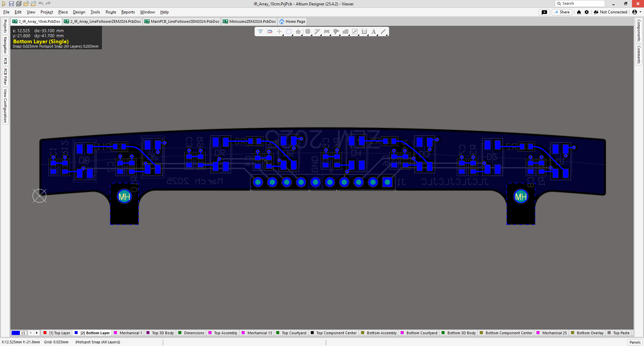
Task: Select the place polygon pour tool
Action: pyautogui.click(x=345, y=32)
